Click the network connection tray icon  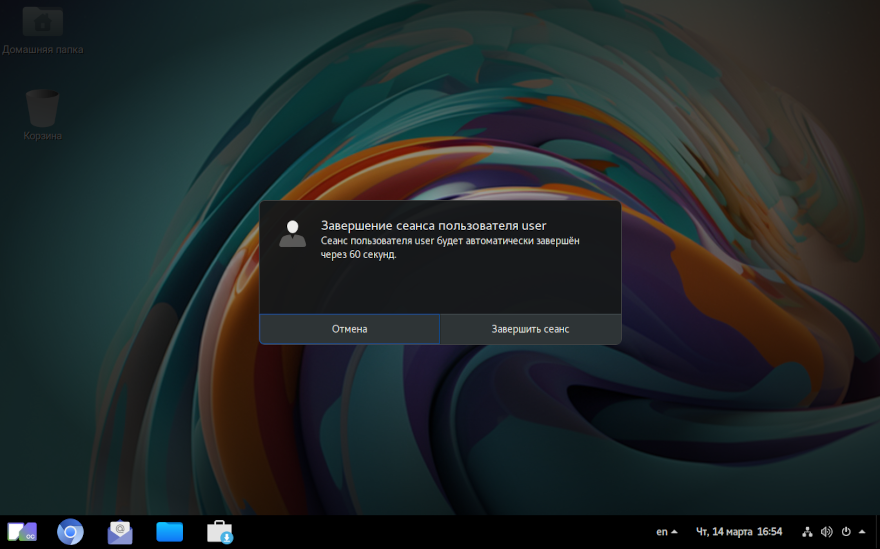[x=807, y=532]
